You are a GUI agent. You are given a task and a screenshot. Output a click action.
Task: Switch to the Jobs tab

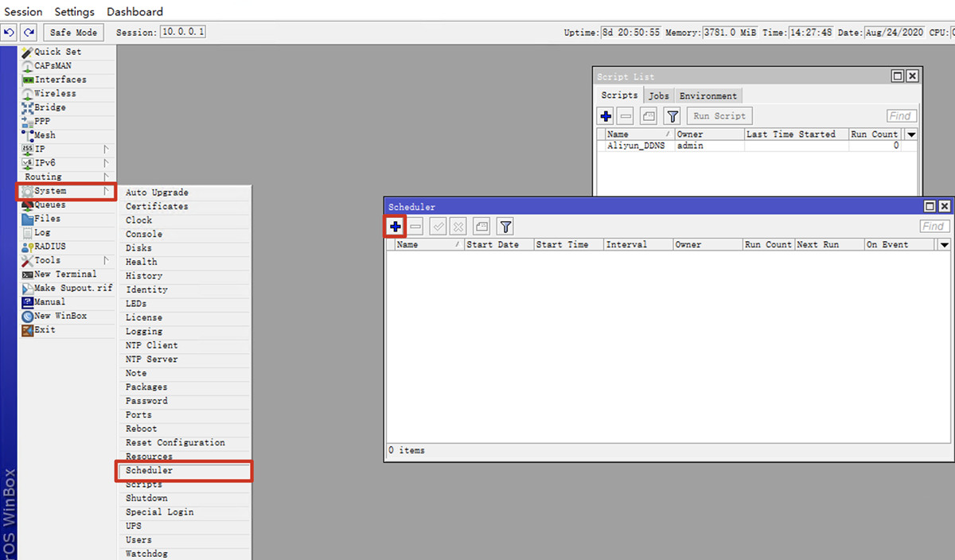(658, 95)
